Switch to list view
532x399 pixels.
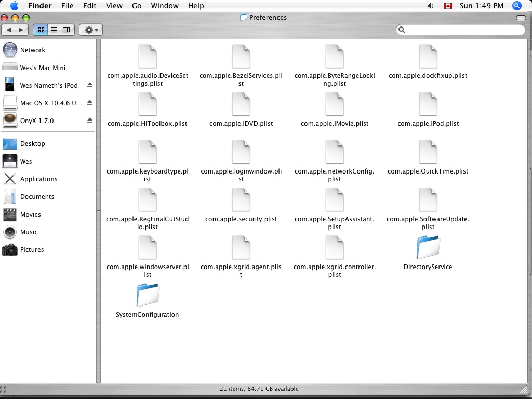click(54, 30)
